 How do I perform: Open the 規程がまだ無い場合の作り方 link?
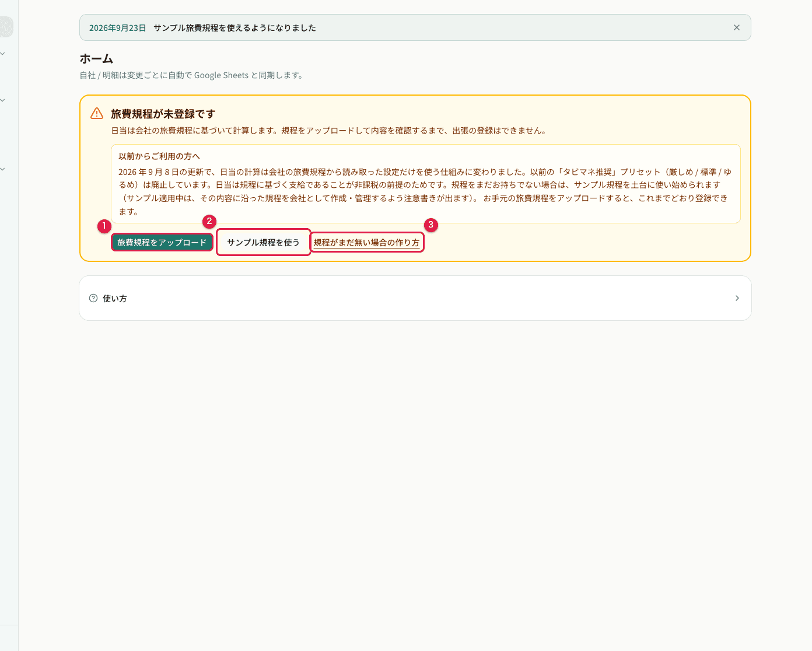[x=366, y=242]
